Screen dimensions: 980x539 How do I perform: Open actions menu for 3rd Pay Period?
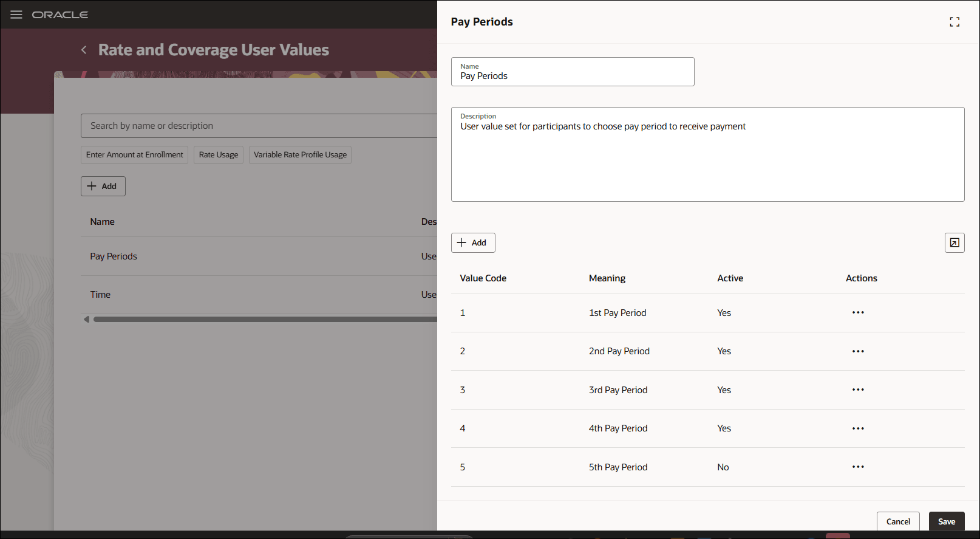[858, 390]
